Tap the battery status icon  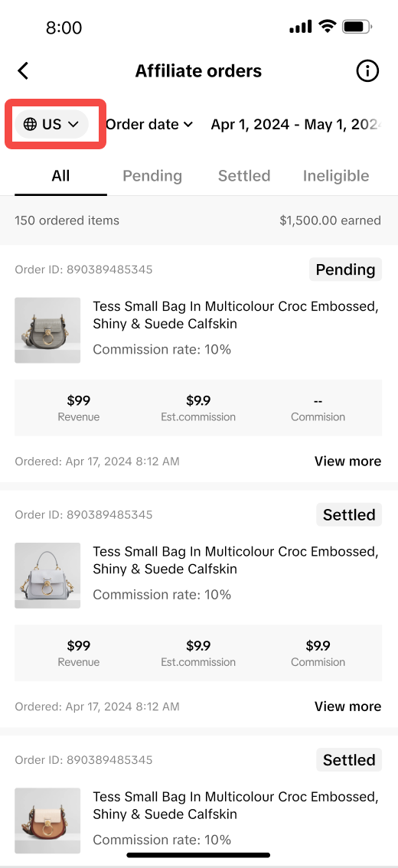pyautogui.click(x=357, y=27)
